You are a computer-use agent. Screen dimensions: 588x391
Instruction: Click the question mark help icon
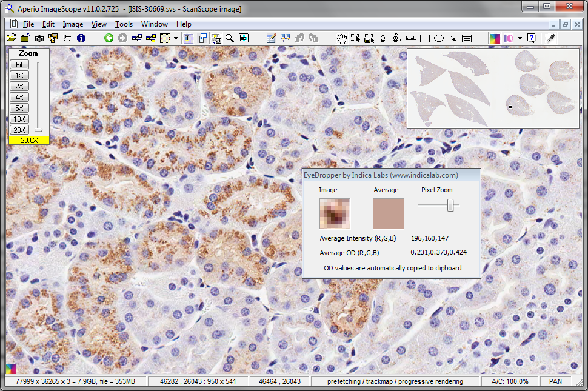[x=532, y=38]
